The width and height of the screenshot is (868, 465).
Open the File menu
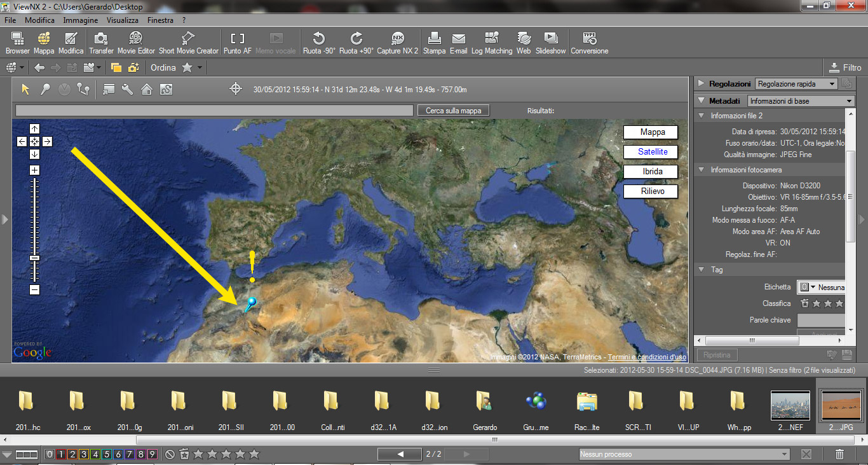(10, 20)
